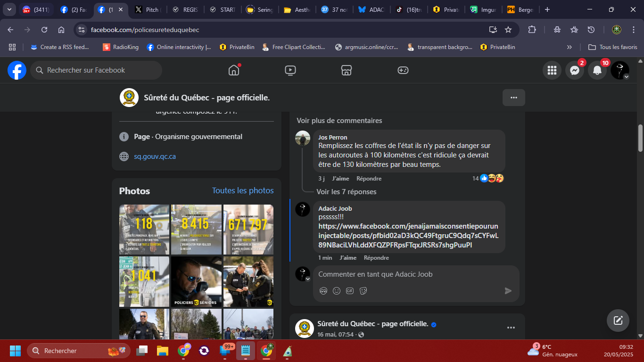The width and height of the screenshot is (644, 362).
Task: Open post options for 16 mai post
Action: click(511, 328)
